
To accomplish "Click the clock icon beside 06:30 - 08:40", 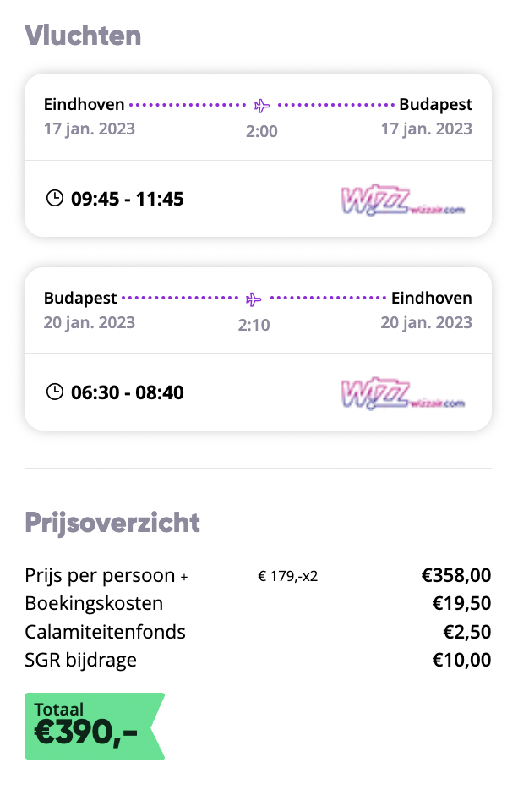I will [x=55, y=392].
